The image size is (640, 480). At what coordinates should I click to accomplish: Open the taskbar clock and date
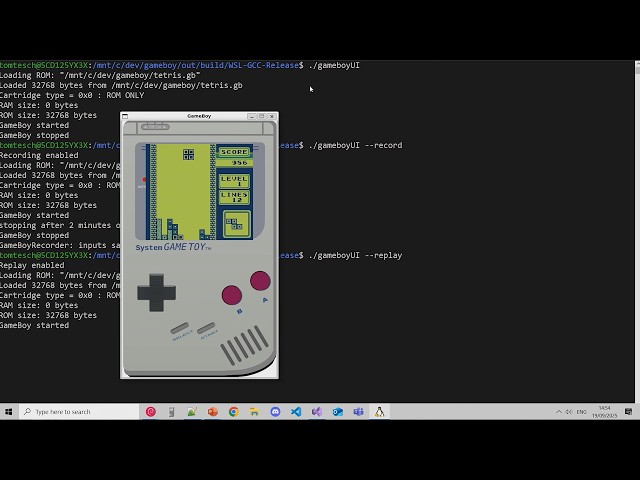604,412
